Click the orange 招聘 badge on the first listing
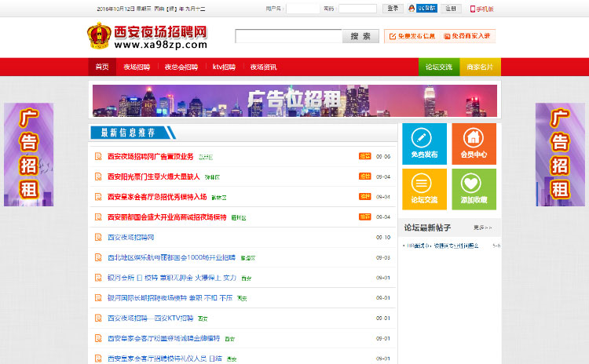This screenshot has width=589, height=364. (x=364, y=156)
